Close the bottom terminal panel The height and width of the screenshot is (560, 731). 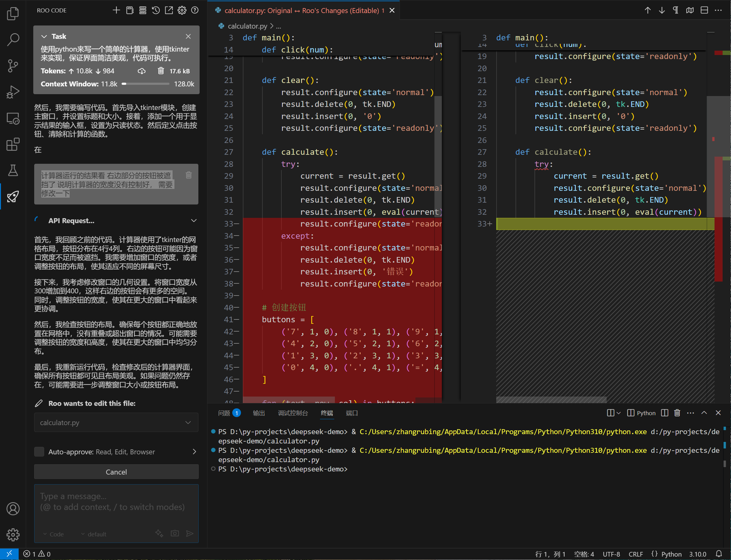click(718, 413)
